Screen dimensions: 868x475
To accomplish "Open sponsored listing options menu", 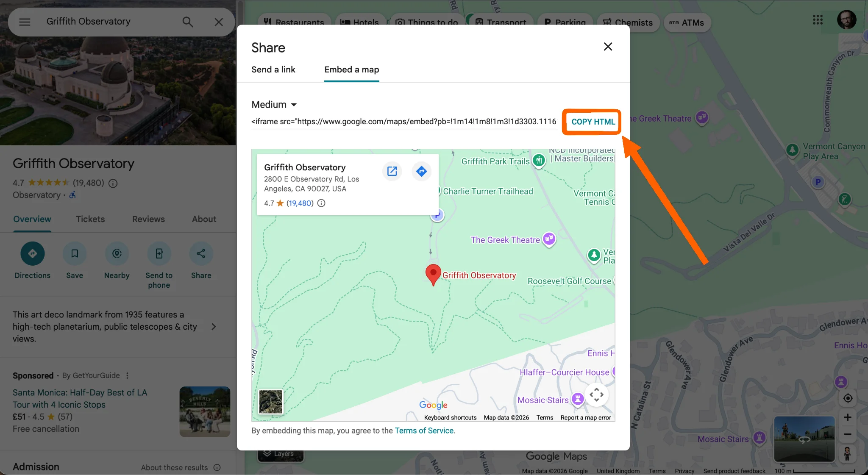I will point(127,375).
